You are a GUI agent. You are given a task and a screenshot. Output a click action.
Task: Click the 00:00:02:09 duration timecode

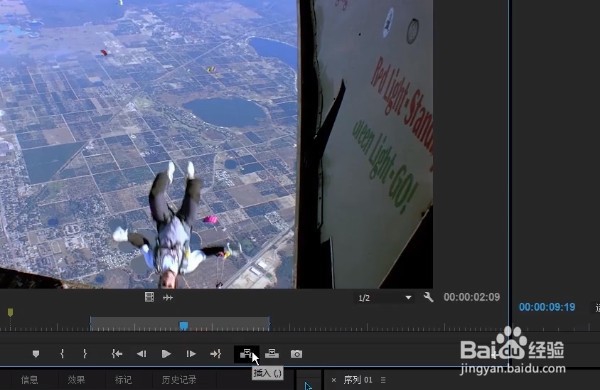pos(471,297)
